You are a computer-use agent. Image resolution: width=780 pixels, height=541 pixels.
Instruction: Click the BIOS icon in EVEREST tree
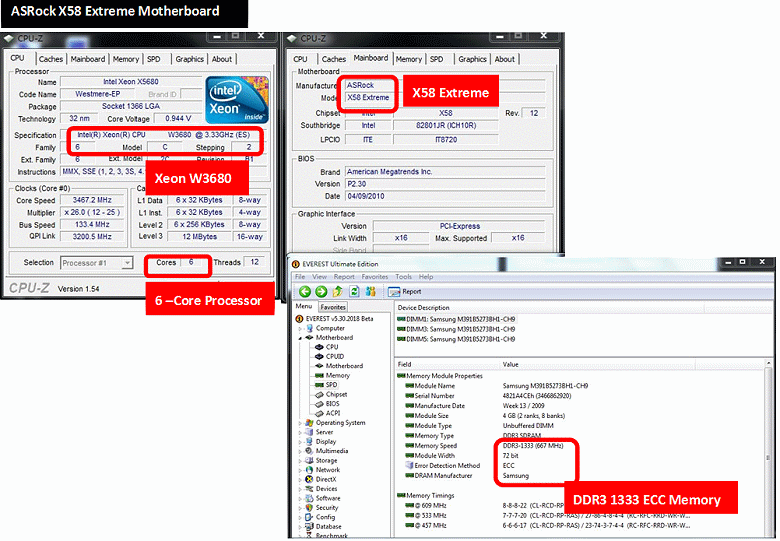(x=319, y=404)
